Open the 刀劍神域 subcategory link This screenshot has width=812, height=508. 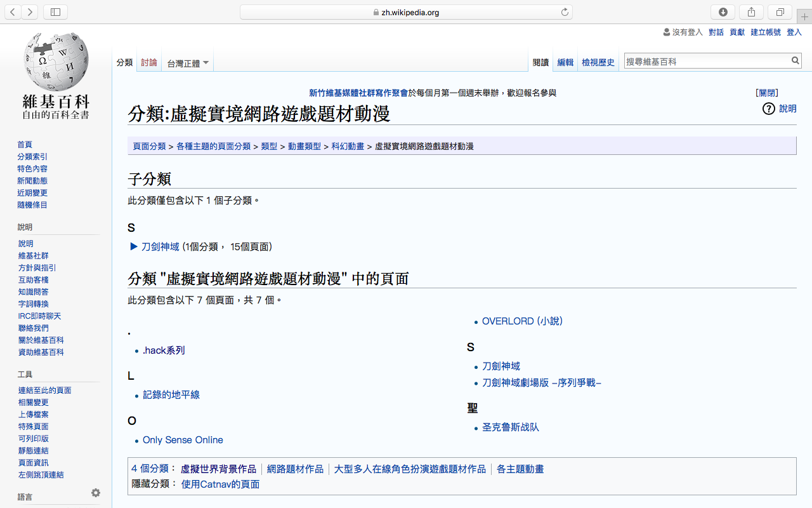(160, 246)
